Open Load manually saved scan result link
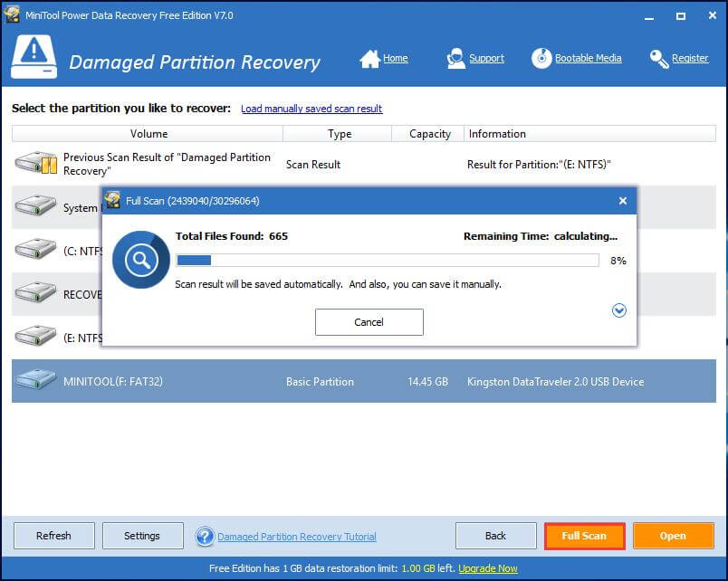728x581 pixels. 311,109
